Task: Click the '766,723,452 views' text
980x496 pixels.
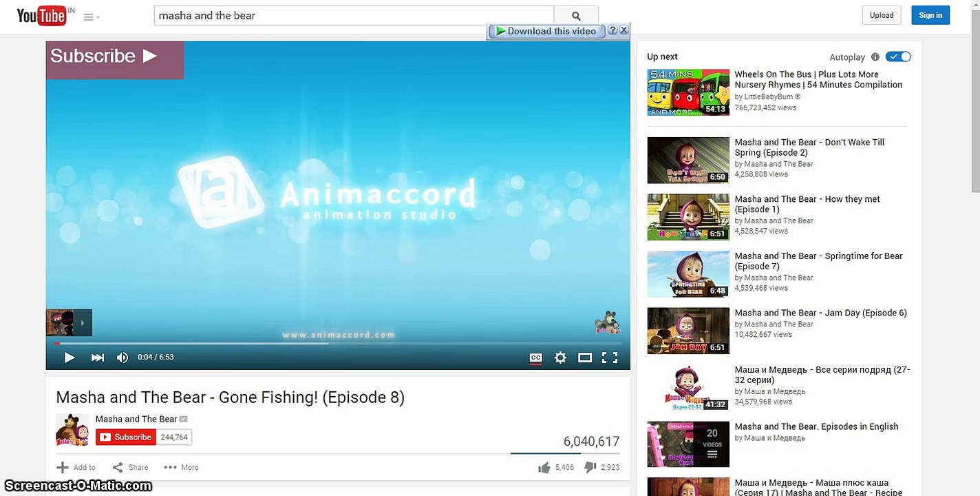Action: click(x=765, y=107)
